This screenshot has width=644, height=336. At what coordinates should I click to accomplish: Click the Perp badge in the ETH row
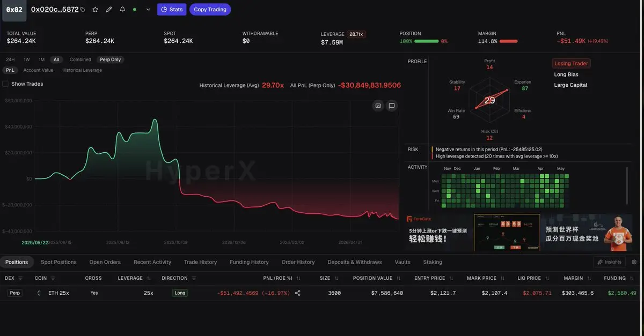14,293
